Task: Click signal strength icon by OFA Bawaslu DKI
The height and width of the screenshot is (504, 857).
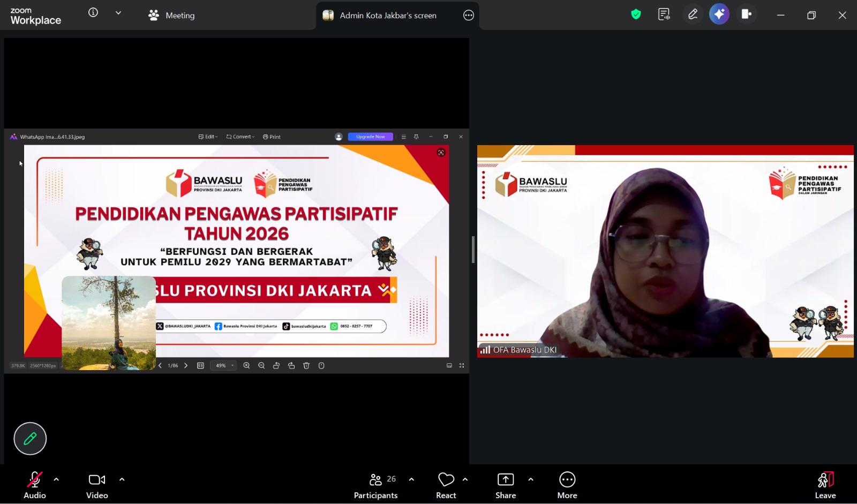Action: [485, 350]
